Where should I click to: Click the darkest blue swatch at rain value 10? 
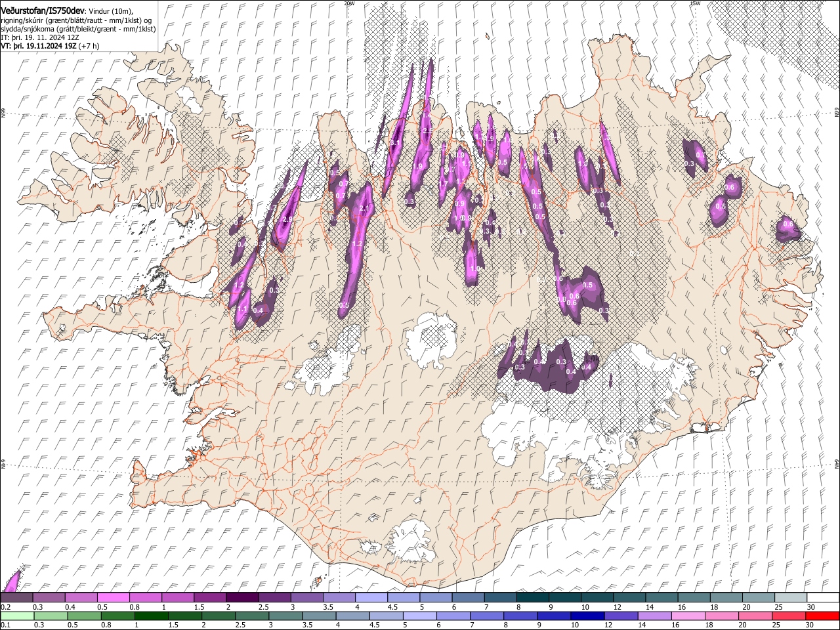[588, 616]
